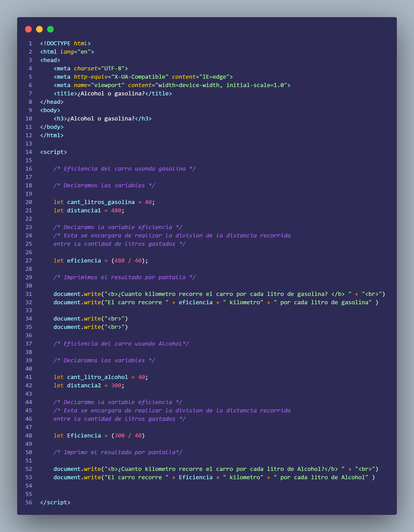Click 'let distancia2 = 300;' line
414x532 pixels.
point(89,385)
